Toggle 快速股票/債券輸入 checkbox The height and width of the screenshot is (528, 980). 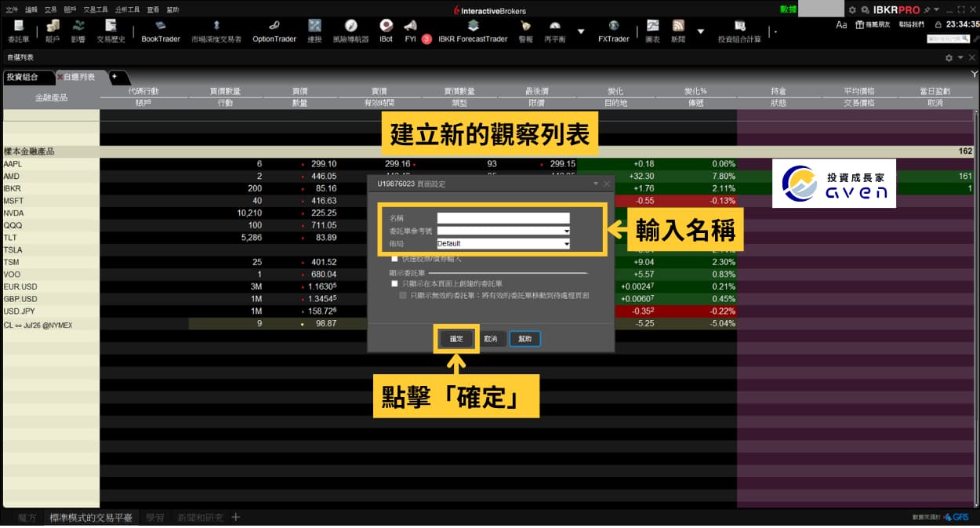pyautogui.click(x=394, y=258)
